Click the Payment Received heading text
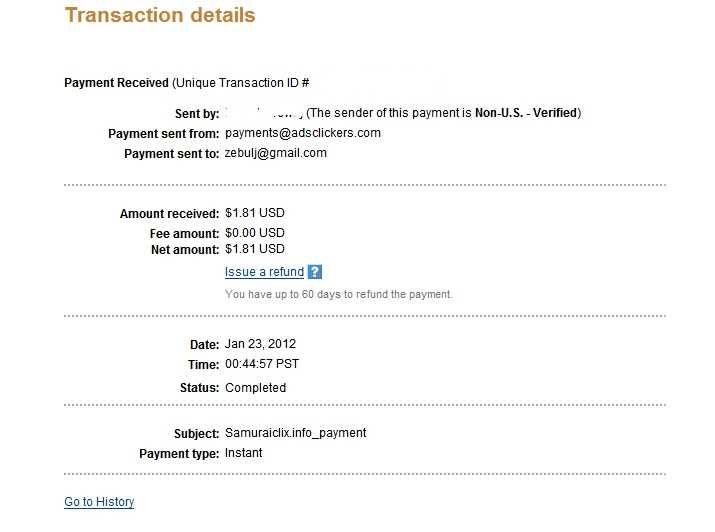This screenshot has height=532, width=715. (x=116, y=83)
